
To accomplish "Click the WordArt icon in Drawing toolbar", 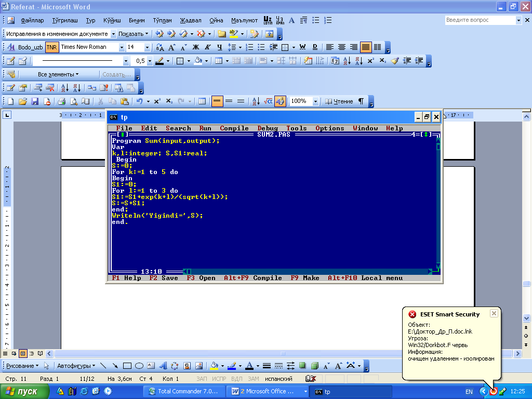I will coord(163,365).
